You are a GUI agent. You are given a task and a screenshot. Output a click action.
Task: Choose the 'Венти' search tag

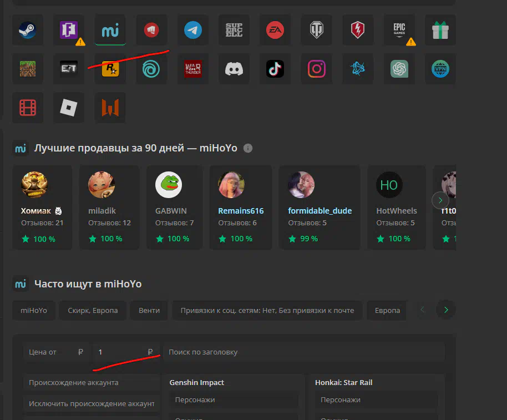(x=149, y=310)
